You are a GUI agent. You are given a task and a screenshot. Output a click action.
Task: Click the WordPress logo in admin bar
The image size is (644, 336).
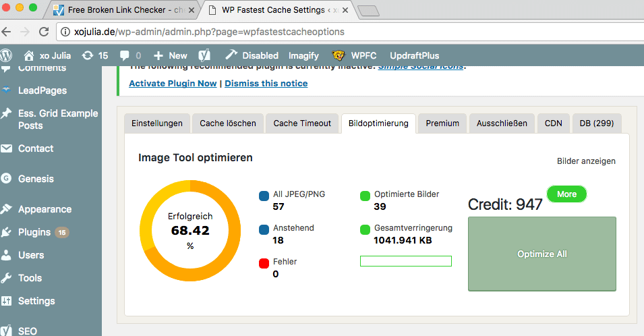tap(6, 55)
